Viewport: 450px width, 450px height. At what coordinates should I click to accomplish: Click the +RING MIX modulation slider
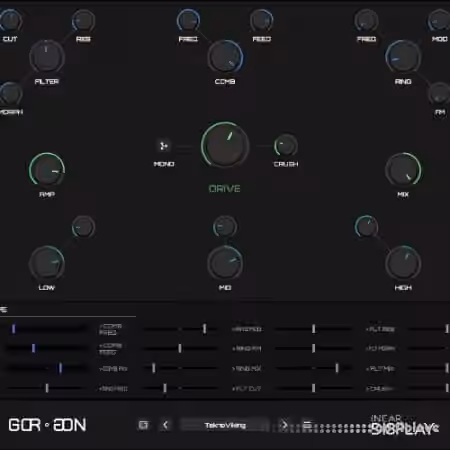coord(313,368)
